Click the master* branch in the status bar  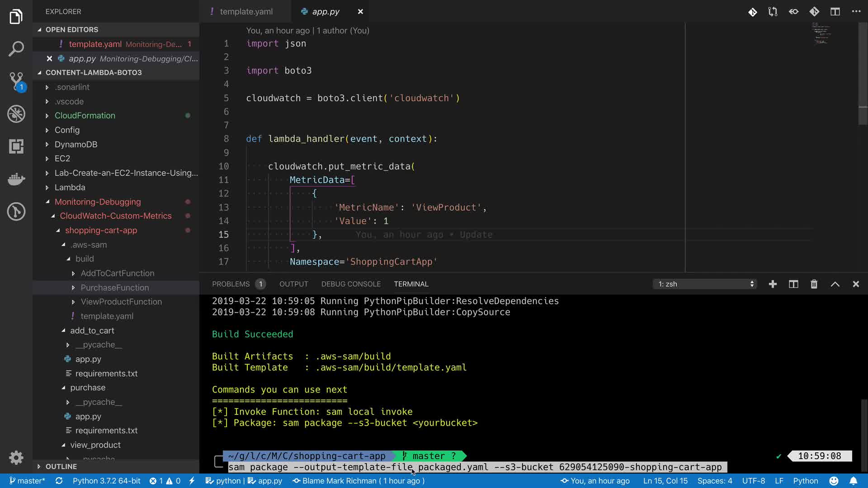[x=27, y=481]
